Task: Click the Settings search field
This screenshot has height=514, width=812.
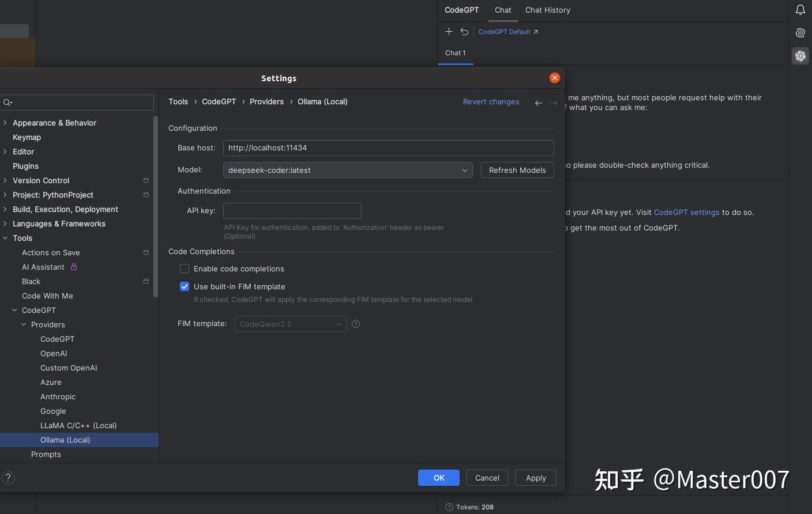Action: 77,103
